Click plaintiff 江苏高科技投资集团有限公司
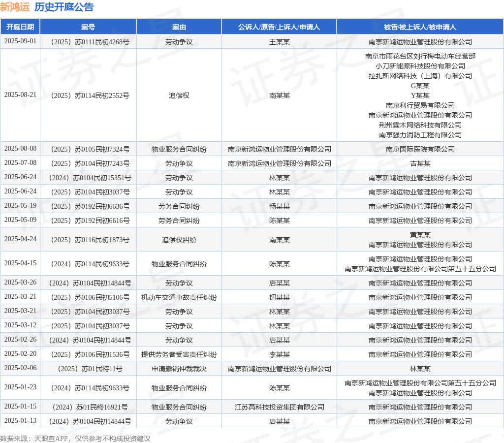This screenshot has height=443, width=504. (x=280, y=407)
